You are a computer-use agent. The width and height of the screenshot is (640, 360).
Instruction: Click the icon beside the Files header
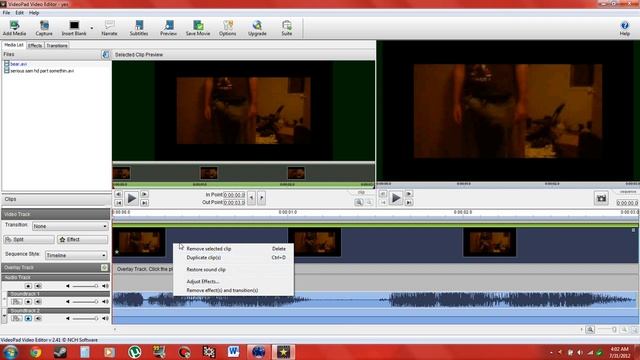(x=105, y=54)
